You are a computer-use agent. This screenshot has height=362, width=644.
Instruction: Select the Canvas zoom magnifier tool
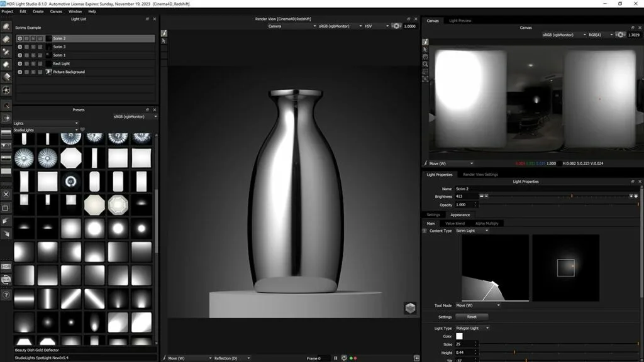pyautogui.click(x=425, y=64)
